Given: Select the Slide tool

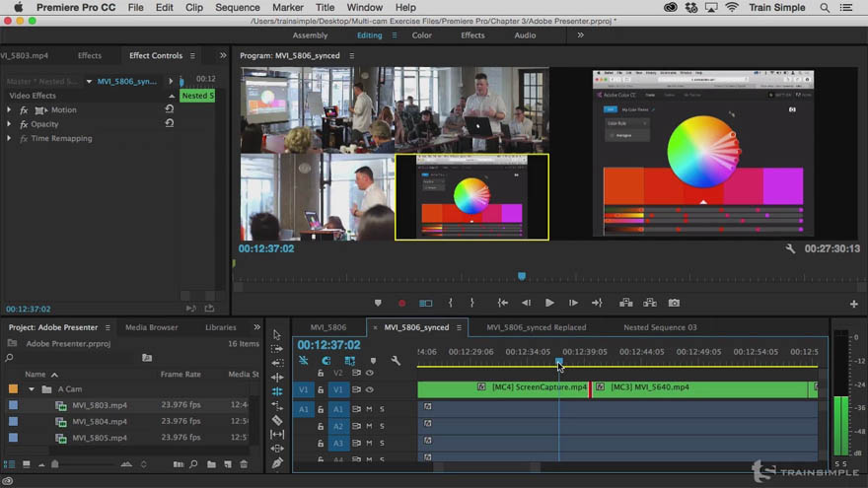Looking at the screenshot, I should click(x=277, y=449).
